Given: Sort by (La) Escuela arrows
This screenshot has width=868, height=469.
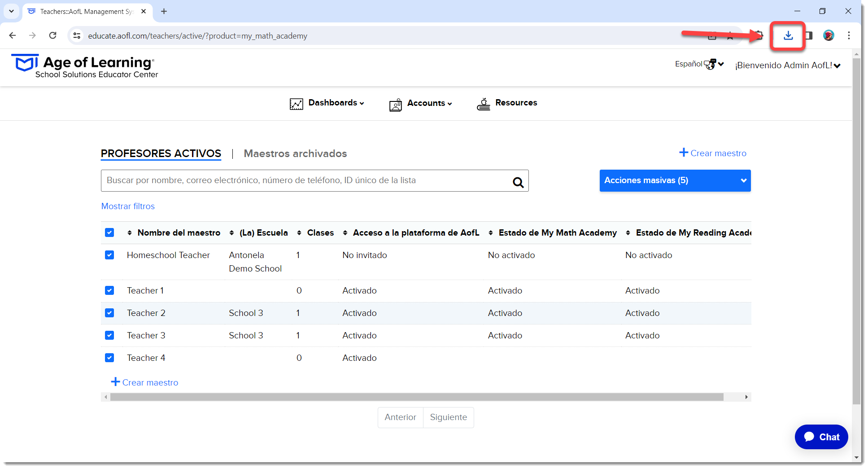Looking at the screenshot, I should (231, 233).
